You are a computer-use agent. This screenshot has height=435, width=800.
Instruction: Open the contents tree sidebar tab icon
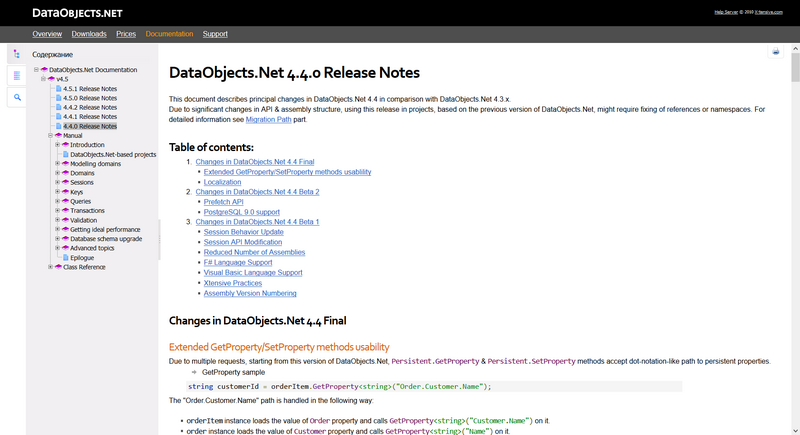point(17,54)
